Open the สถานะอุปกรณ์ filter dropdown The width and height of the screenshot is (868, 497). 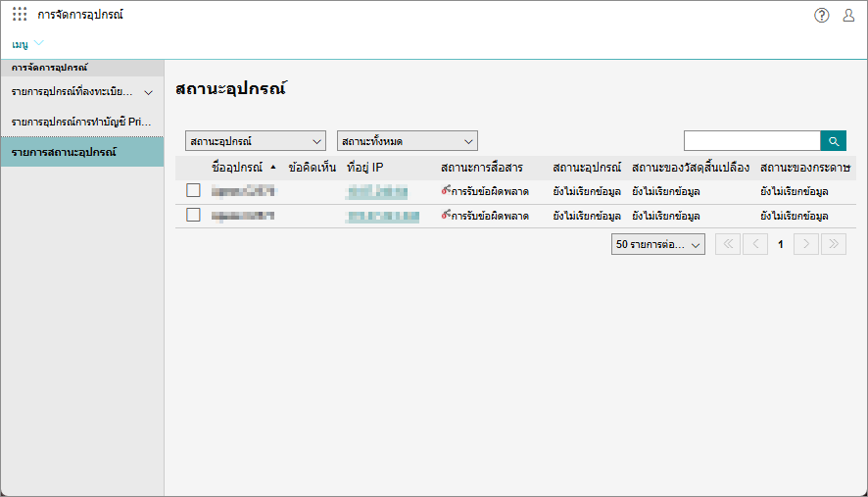pos(256,141)
